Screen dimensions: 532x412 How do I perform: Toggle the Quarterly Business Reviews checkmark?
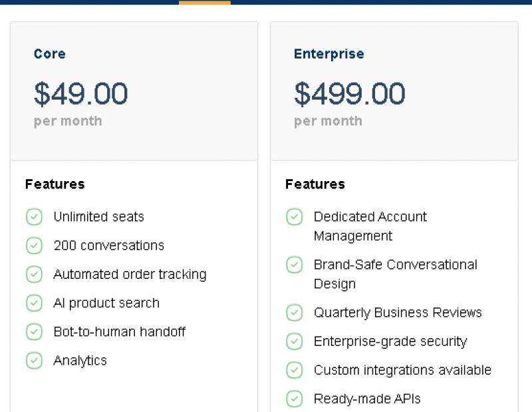pyautogui.click(x=294, y=313)
